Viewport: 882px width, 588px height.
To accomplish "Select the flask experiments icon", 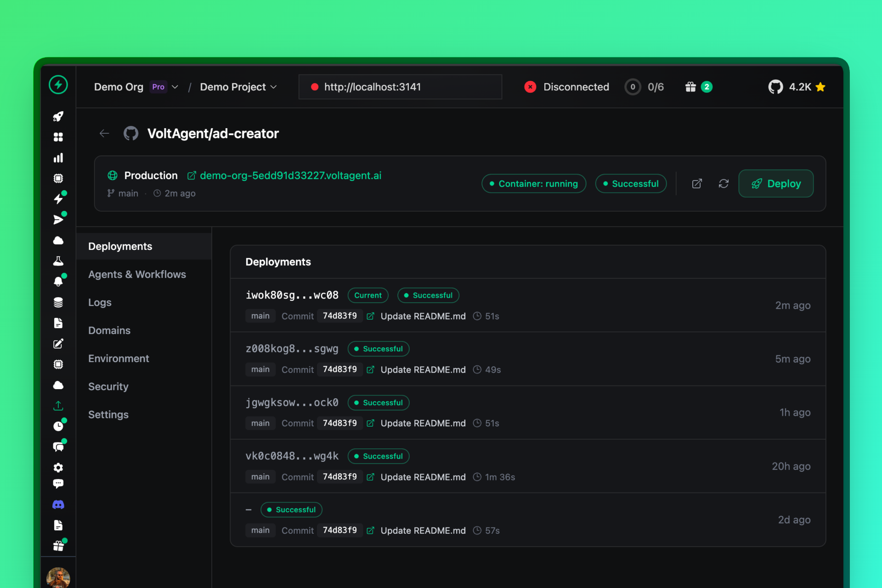I will [x=58, y=261].
